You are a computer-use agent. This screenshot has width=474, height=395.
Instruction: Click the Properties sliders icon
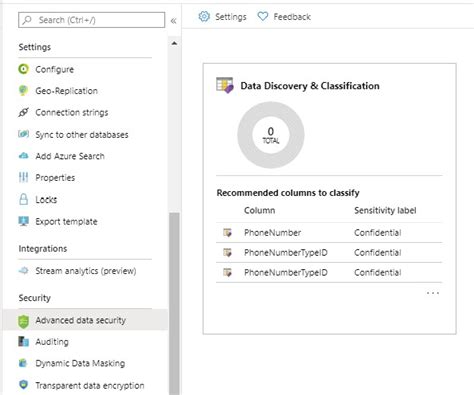[x=23, y=177]
